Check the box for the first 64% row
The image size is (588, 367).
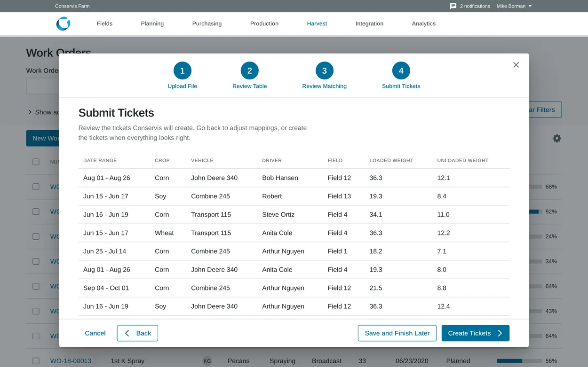click(36, 286)
